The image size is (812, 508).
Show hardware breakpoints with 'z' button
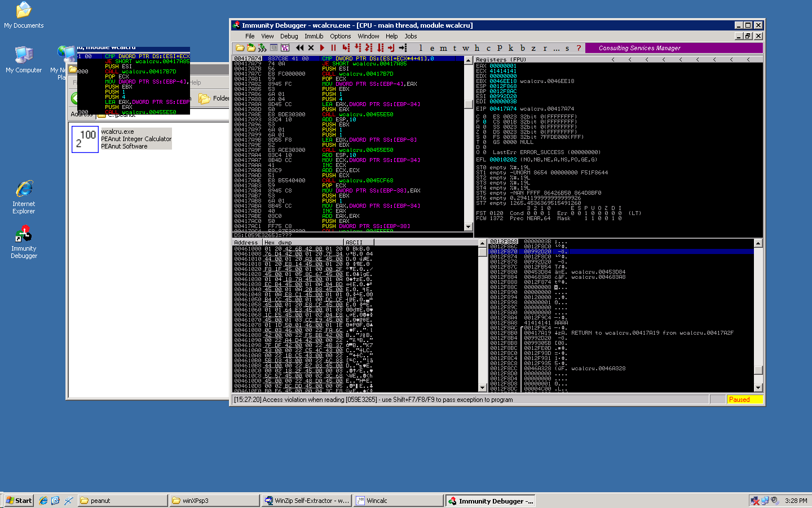(x=533, y=48)
